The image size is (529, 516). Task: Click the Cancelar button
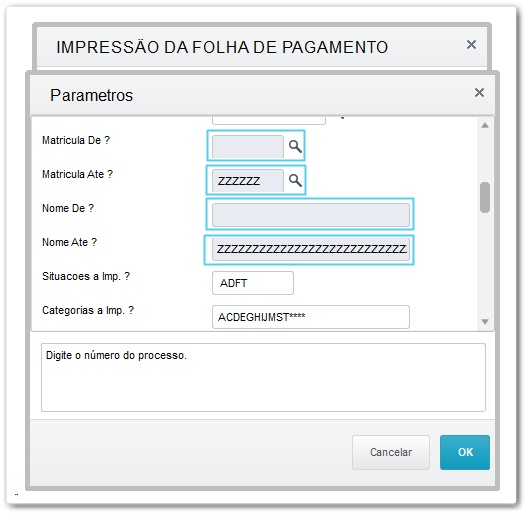click(x=391, y=452)
